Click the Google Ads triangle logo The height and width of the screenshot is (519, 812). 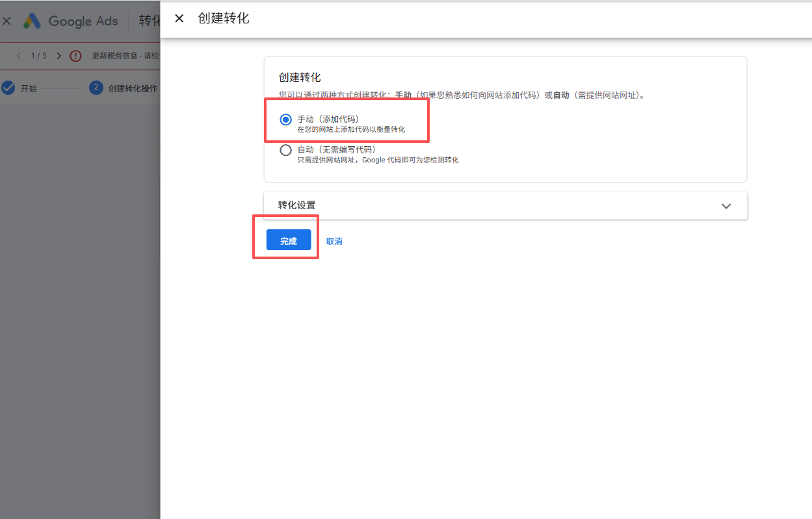click(x=32, y=21)
